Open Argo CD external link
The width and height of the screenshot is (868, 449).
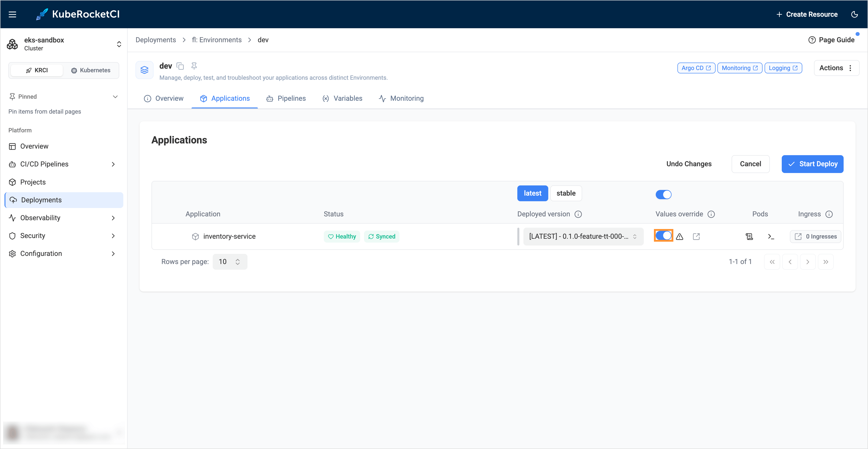696,68
